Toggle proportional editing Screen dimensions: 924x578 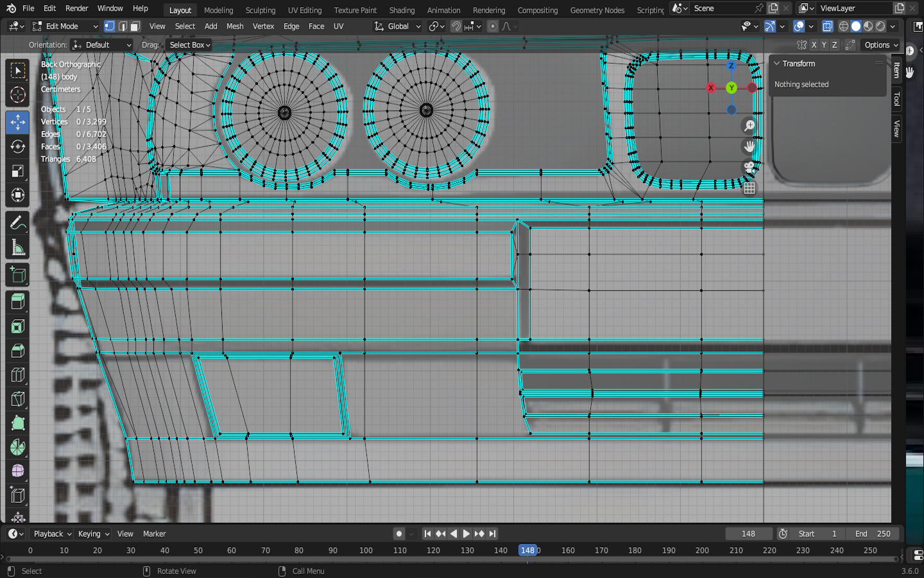click(493, 26)
